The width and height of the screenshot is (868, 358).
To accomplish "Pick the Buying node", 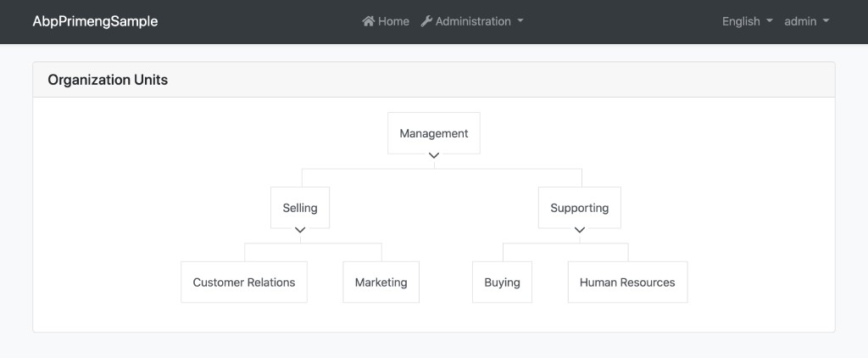I will click(x=502, y=282).
